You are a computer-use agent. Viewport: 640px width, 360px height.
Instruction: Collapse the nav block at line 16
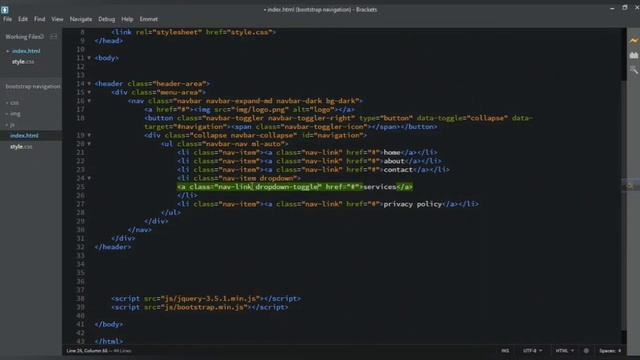pos(89,101)
